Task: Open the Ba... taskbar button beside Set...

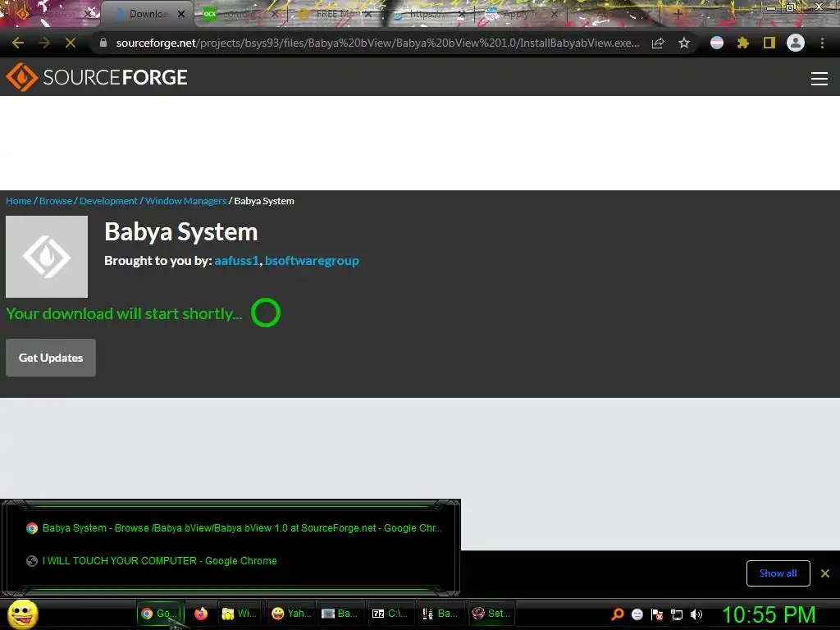Action: tap(441, 614)
